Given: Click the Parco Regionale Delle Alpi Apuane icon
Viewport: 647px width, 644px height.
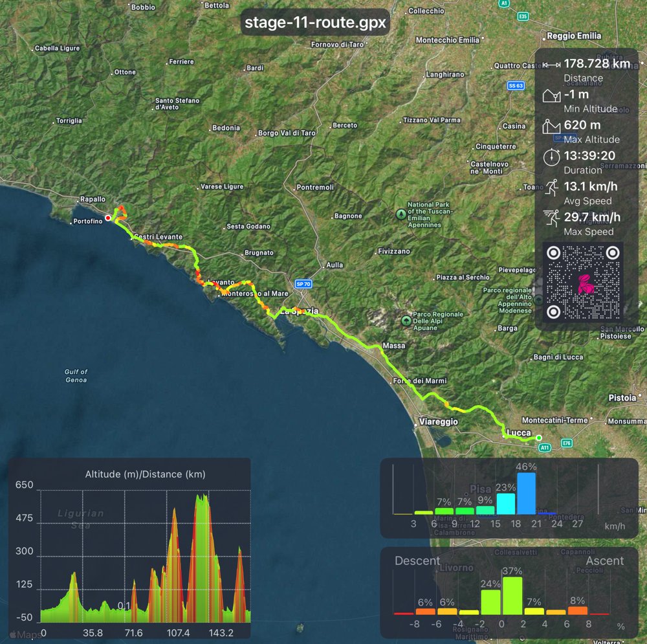Looking at the screenshot, I should click(406, 320).
